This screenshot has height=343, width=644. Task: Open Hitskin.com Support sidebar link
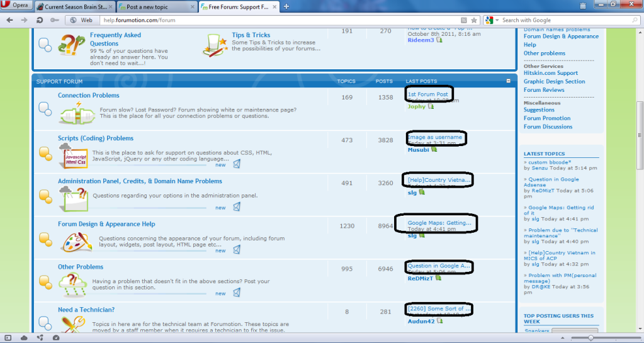(550, 73)
